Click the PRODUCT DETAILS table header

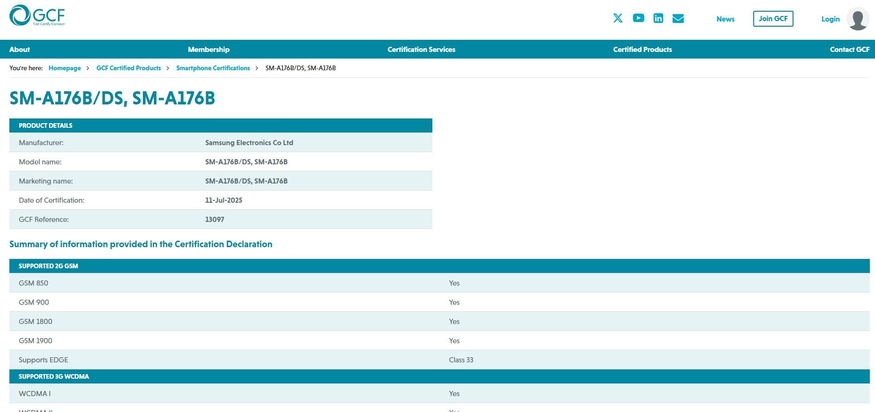tap(220, 126)
